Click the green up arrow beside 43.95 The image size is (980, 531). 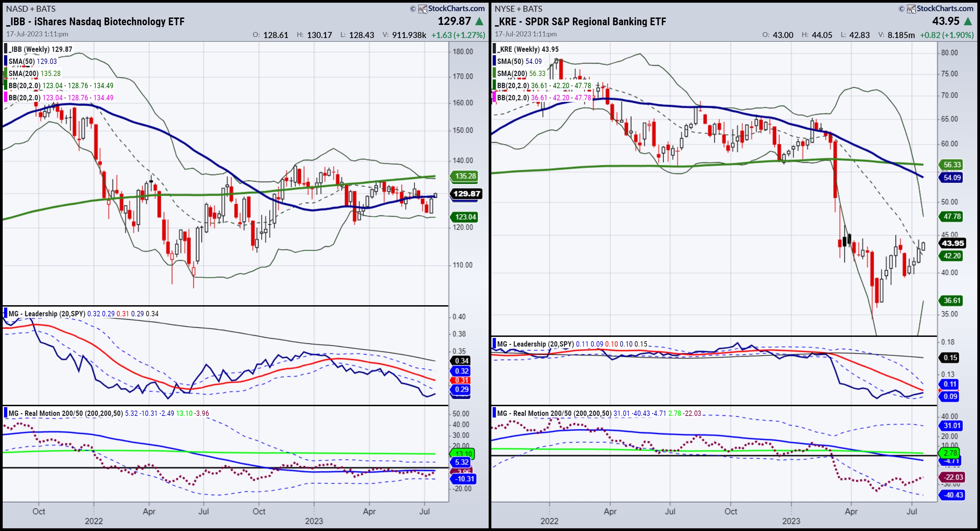pos(968,22)
